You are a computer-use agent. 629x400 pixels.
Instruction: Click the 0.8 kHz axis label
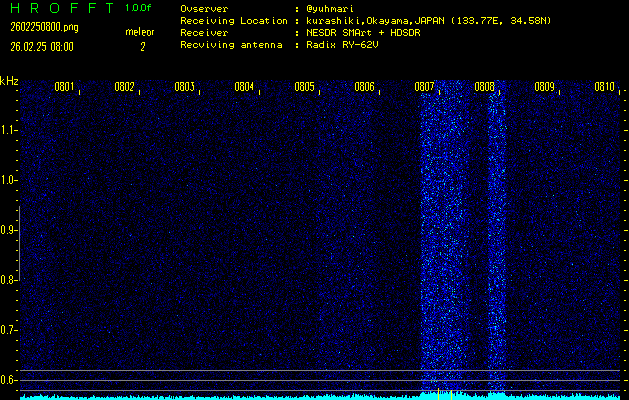[8, 280]
